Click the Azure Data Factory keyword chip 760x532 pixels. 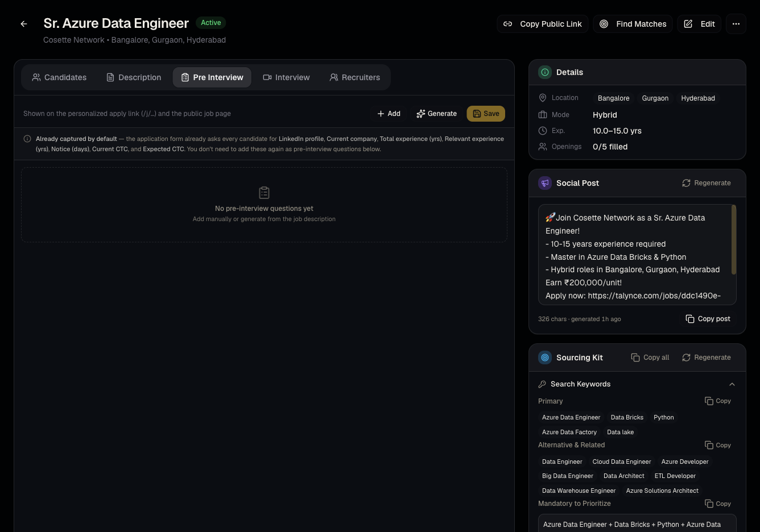569,433
